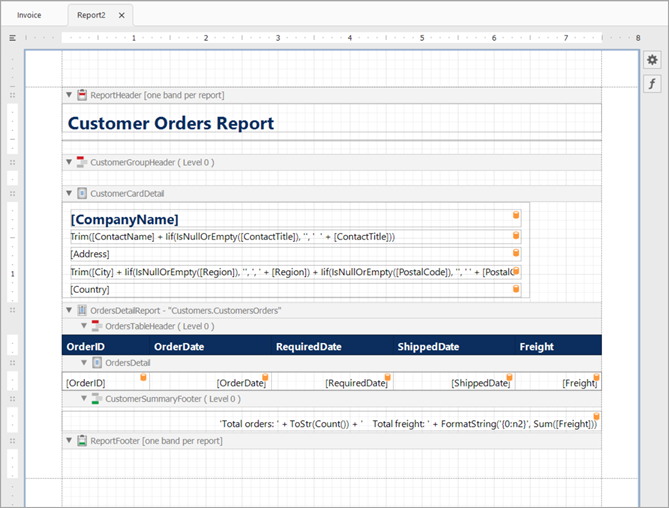
Task: Click the ReportFooter band icon
Action: click(x=82, y=440)
